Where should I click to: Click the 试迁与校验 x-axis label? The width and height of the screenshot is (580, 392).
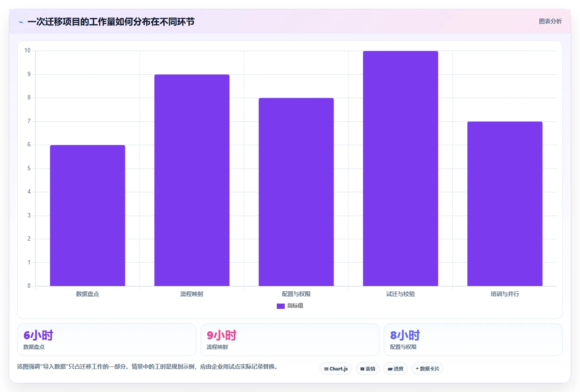pos(400,294)
